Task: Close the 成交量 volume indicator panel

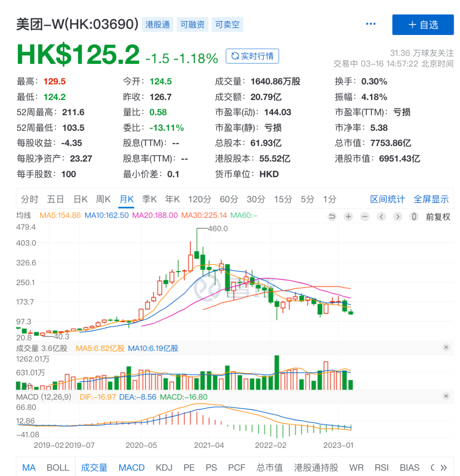Action: pos(446,347)
